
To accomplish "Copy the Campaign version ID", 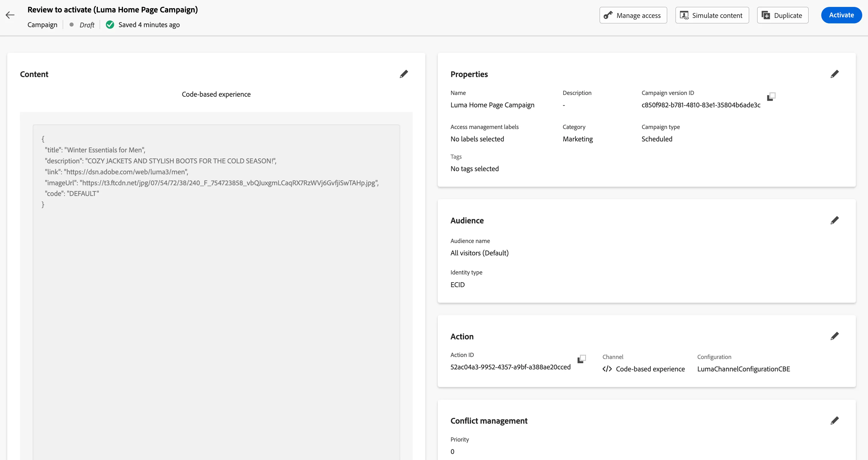I will [771, 97].
